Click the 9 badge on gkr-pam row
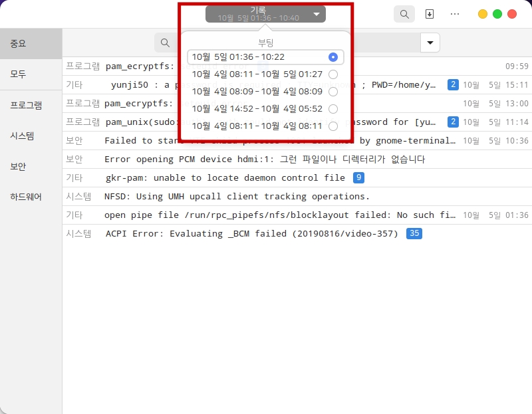 (x=358, y=177)
